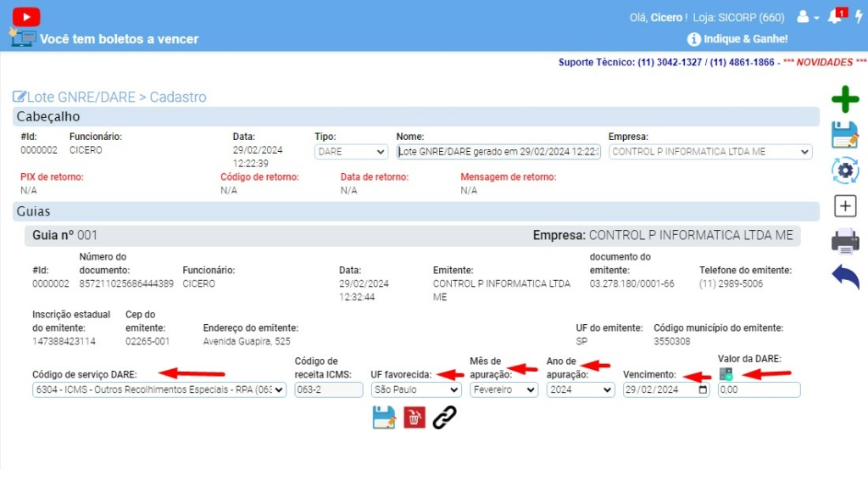Click CEP value 02265-001
868x487 pixels.
(x=147, y=341)
